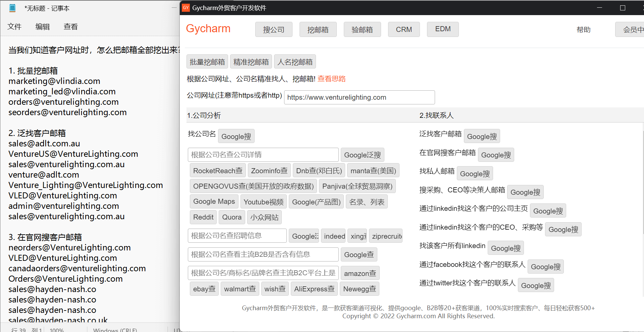The width and height of the screenshot is (644, 332).
Task: Click the 名录、列表 button
Action: pos(367,202)
